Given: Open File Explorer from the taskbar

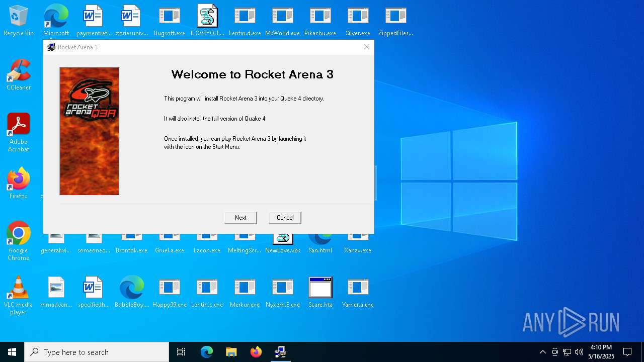Looking at the screenshot, I should click(x=231, y=352).
